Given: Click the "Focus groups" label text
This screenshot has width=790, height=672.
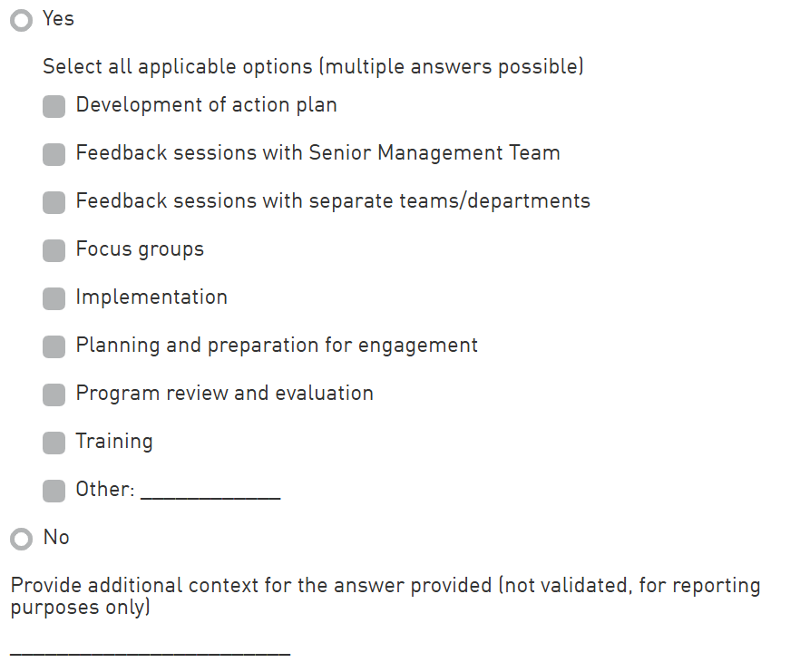Looking at the screenshot, I should [140, 249].
